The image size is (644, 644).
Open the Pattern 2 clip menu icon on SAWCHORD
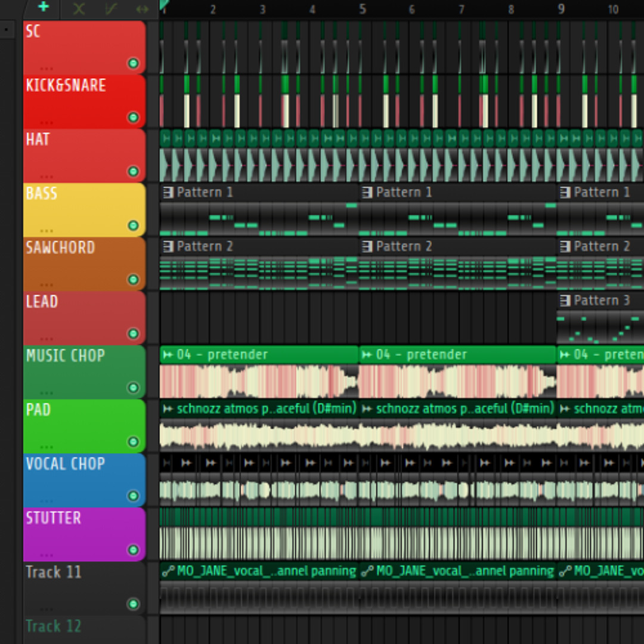[x=168, y=246]
